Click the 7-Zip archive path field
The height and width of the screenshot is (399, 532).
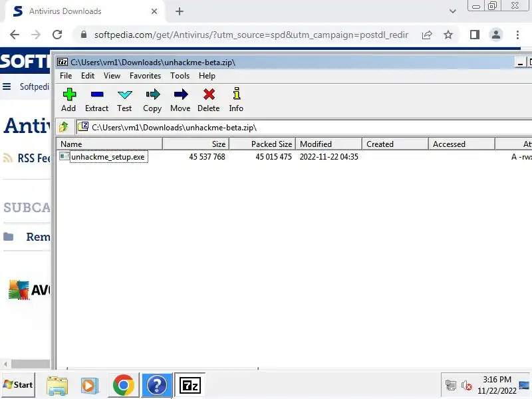coord(304,127)
